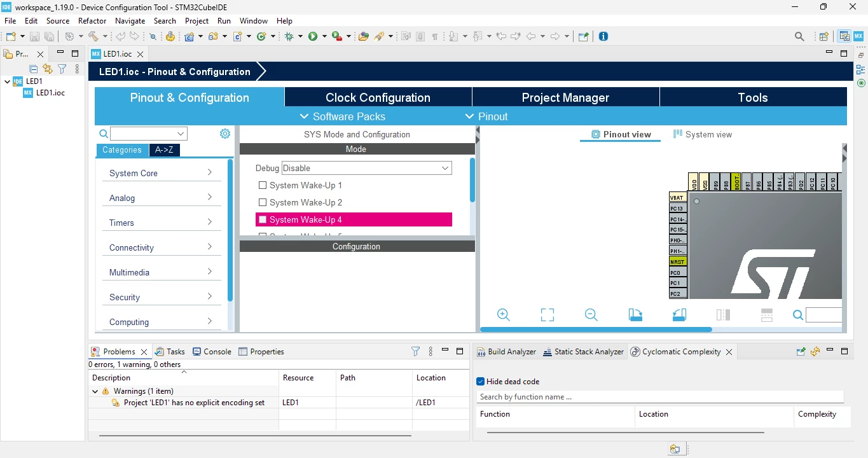The width and height of the screenshot is (868, 458).
Task: Zoom out of the chip pinout view
Action: pos(591,315)
